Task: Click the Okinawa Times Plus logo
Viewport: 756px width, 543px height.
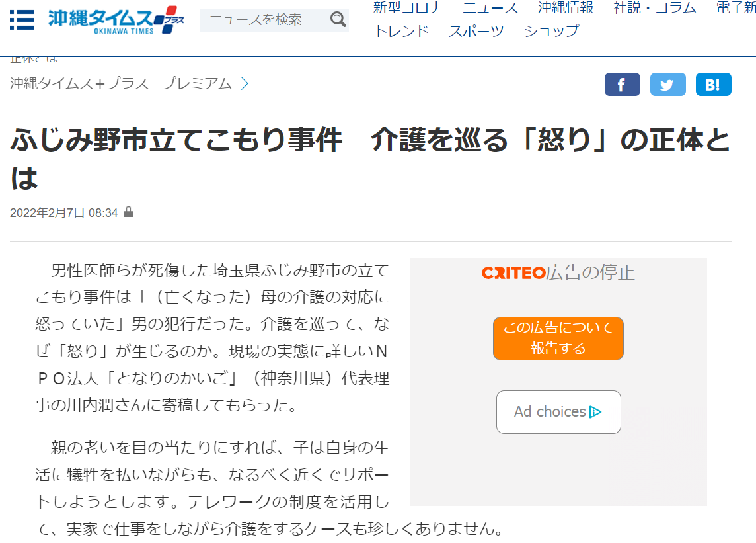Action: click(116, 21)
